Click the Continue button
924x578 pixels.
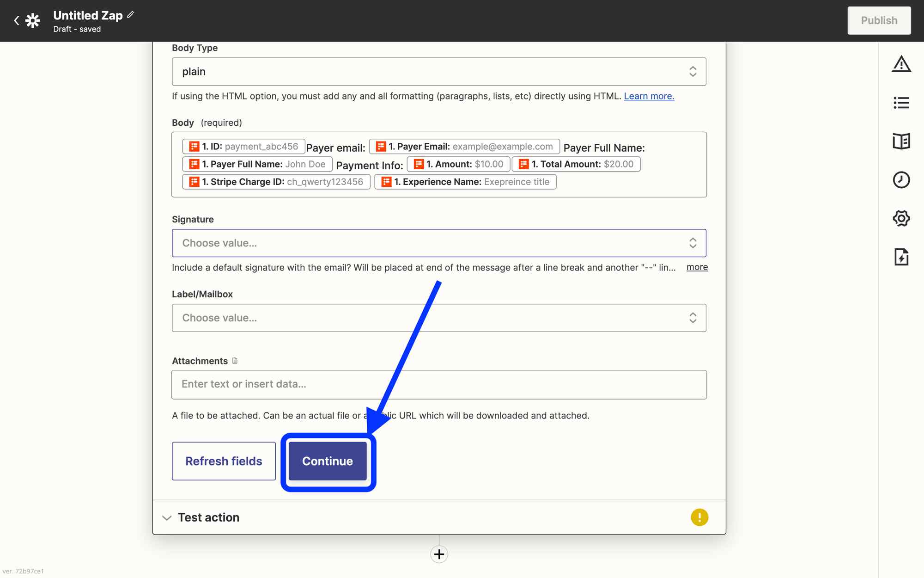(x=327, y=461)
